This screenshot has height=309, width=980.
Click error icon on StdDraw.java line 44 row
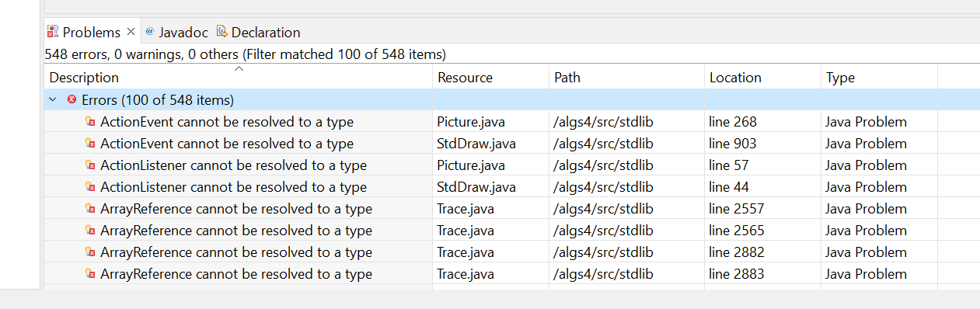[x=90, y=187]
